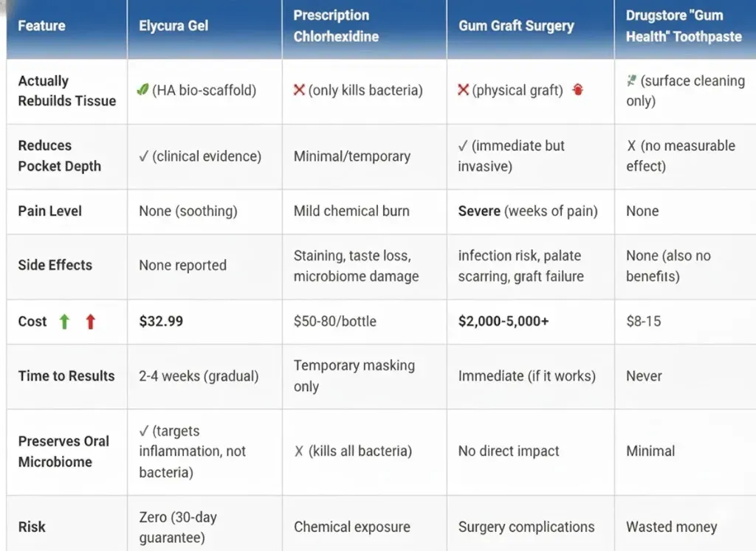756x551 pixels.
Task: Click the X mark before 'kills all bacteria'
Action: click(299, 451)
